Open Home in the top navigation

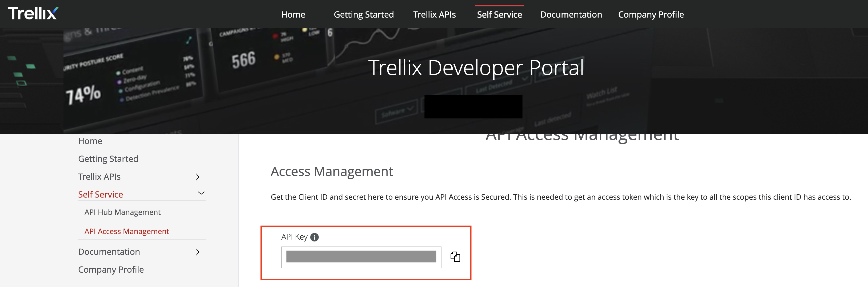coord(293,14)
